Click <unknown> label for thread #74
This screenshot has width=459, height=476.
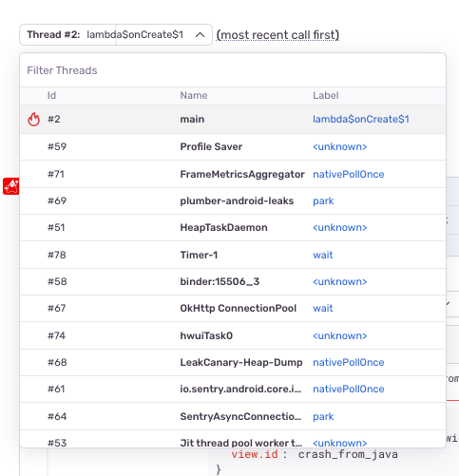point(340,335)
